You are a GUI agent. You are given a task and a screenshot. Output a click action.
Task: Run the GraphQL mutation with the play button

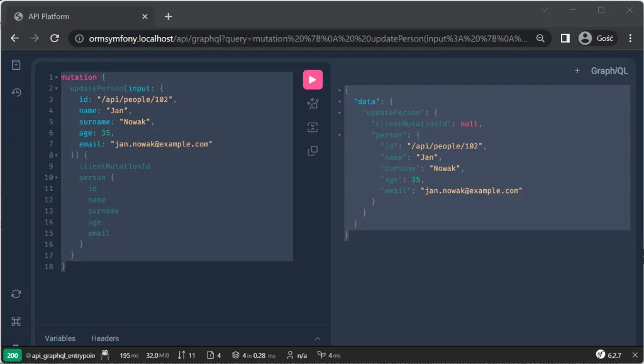coord(313,80)
